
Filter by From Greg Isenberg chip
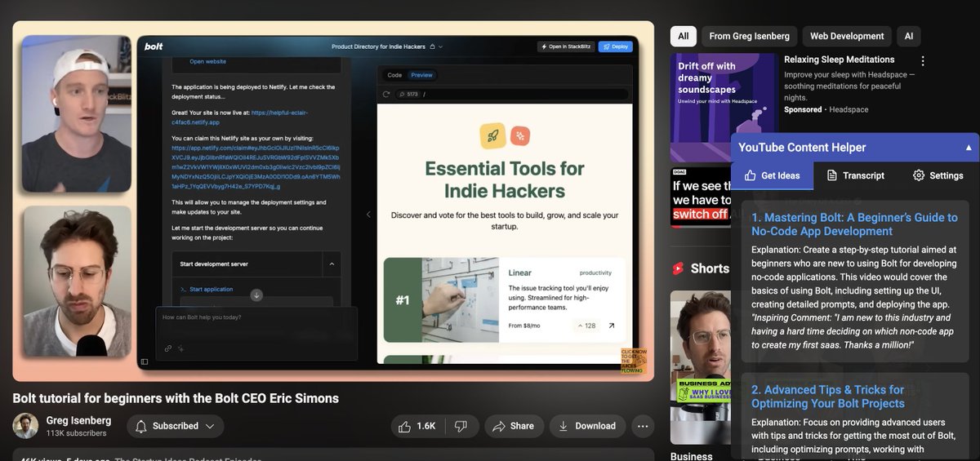[x=749, y=36]
